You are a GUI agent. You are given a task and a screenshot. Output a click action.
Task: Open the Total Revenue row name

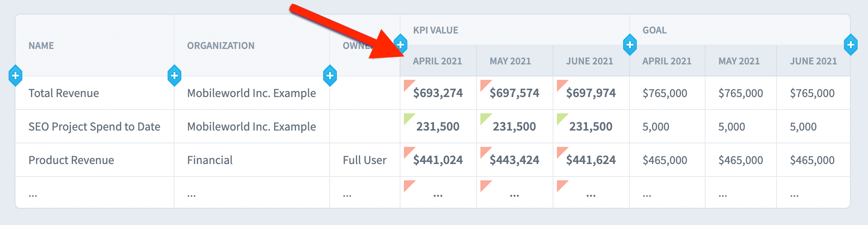pyautogui.click(x=64, y=93)
